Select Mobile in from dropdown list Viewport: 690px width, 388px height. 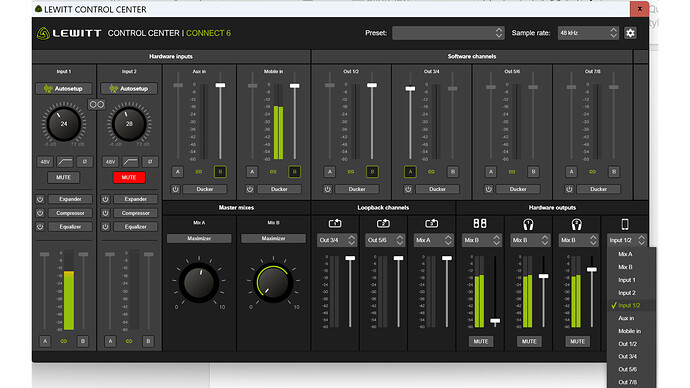pos(631,331)
